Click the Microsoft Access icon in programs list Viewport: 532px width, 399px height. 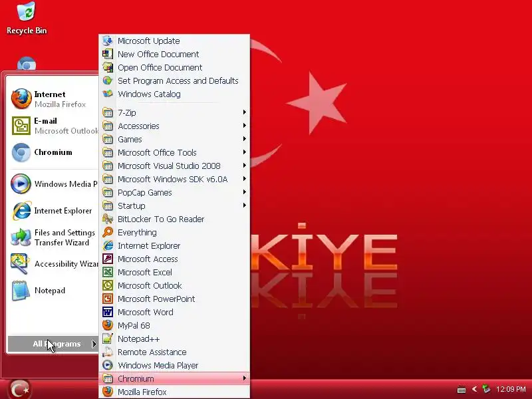click(108, 259)
